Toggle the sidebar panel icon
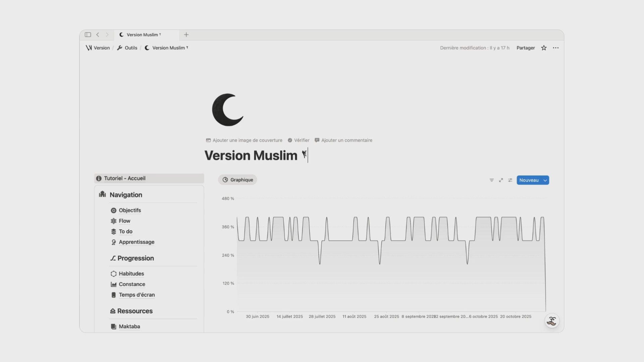The image size is (644, 362). tap(88, 35)
